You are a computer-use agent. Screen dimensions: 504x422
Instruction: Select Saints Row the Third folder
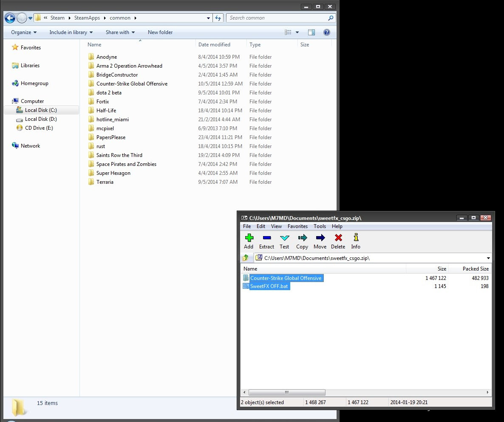click(119, 155)
